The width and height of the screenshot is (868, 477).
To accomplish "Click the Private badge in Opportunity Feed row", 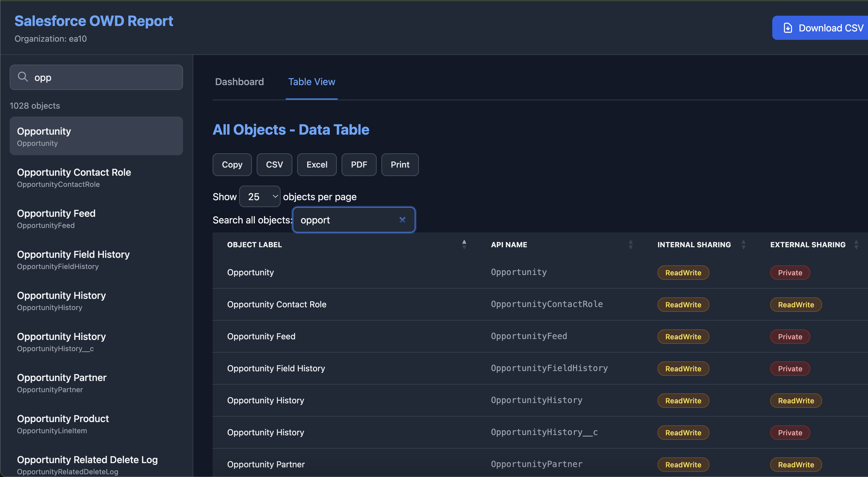I will (789, 336).
